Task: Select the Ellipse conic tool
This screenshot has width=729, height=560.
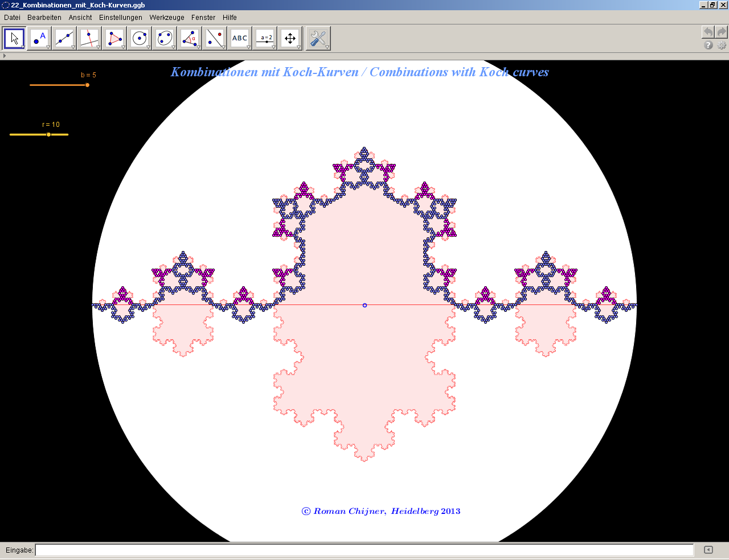Action: pyautogui.click(x=165, y=39)
